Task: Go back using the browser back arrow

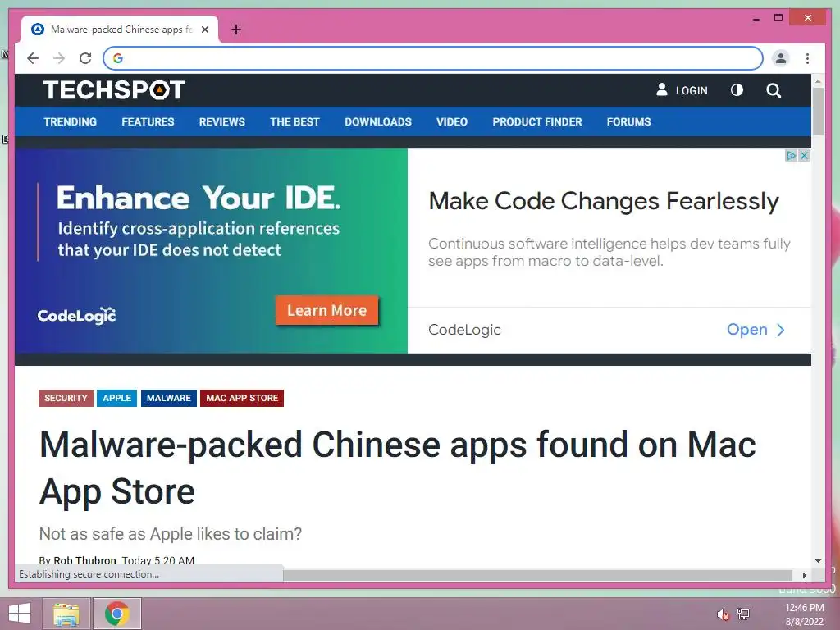Action: [33, 58]
